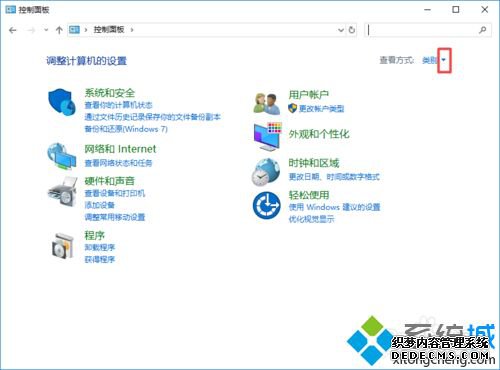Click 更改帐户类型 link

point(321,108)
